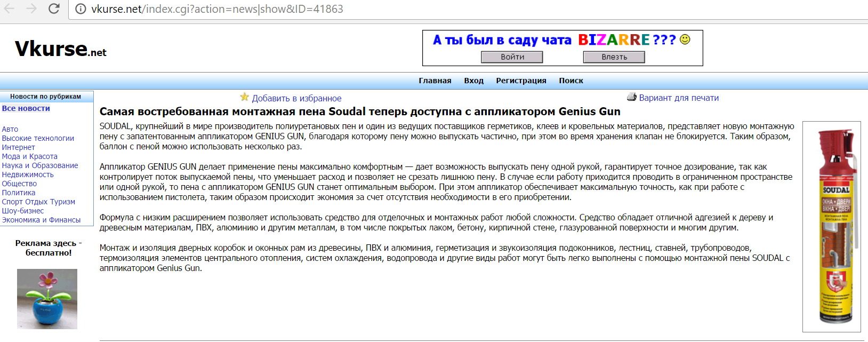Open the Недвижимость category

coord(28,174)
